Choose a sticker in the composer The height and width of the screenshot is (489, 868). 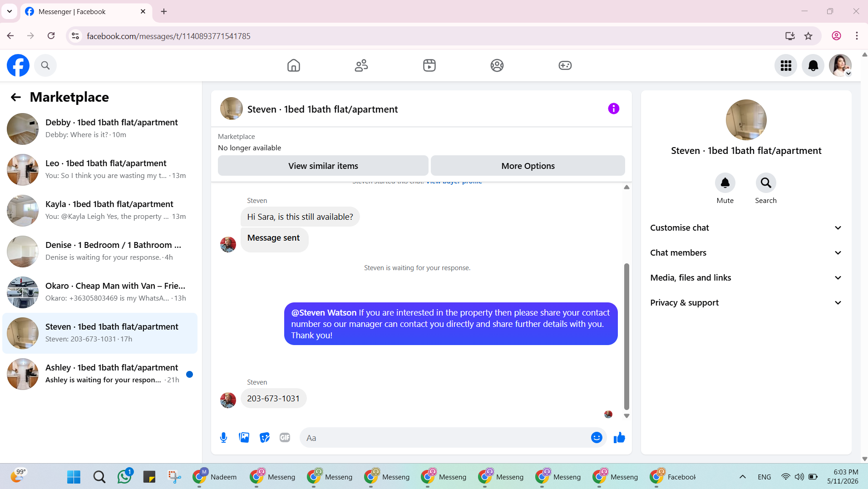265,438
